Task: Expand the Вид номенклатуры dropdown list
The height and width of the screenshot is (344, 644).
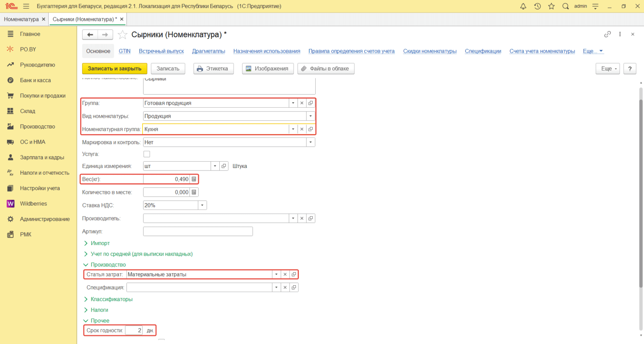Action: point(311,116)
